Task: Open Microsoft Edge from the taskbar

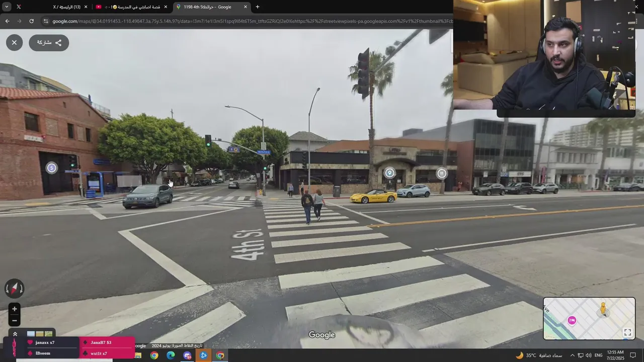Action: [x=171, y=355]
